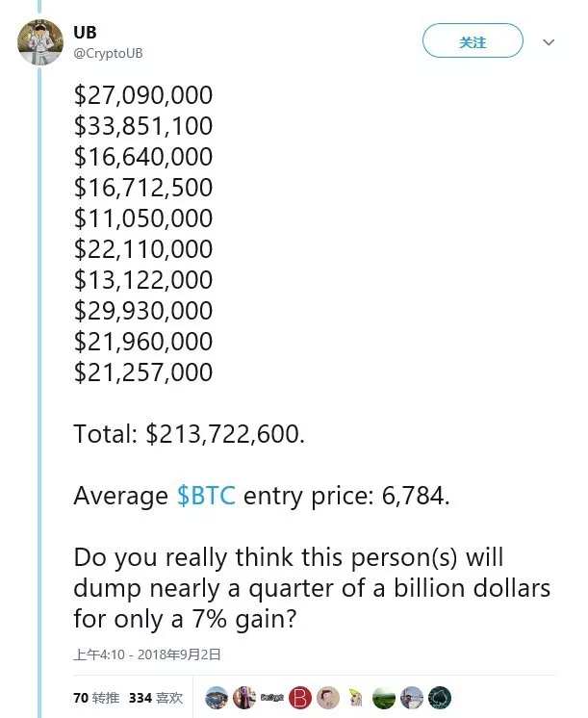
Task: Open the tweet timestamp 2018年9月2日
Action: pos(147,654)
